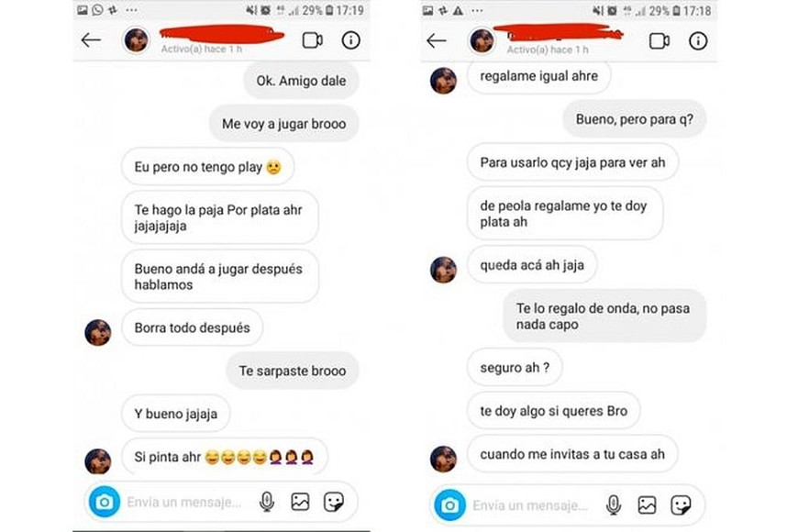Tap microphone icon in right chat

614,505
